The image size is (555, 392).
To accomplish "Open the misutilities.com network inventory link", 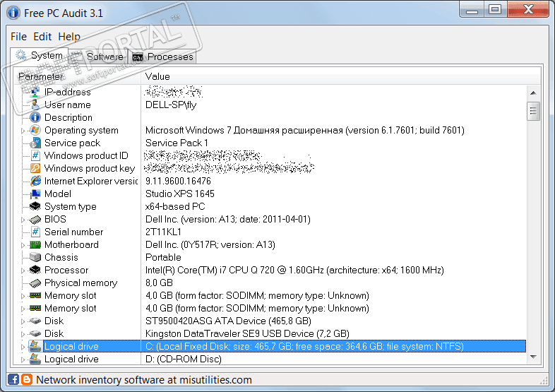I will (144, 380).
